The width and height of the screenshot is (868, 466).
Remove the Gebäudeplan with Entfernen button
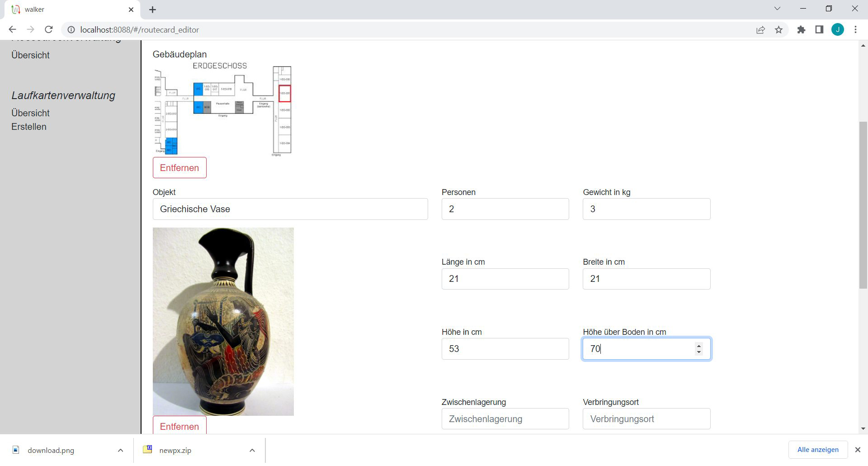point(179,168)
